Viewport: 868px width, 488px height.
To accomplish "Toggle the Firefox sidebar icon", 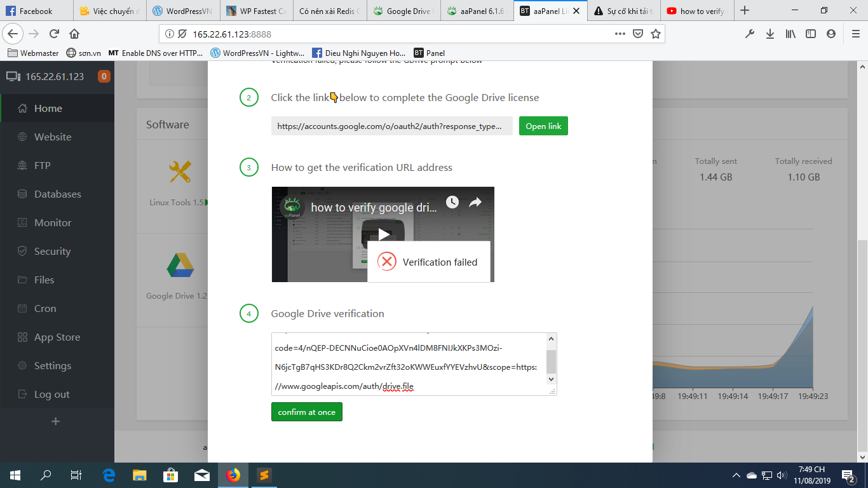I will 811,34.
